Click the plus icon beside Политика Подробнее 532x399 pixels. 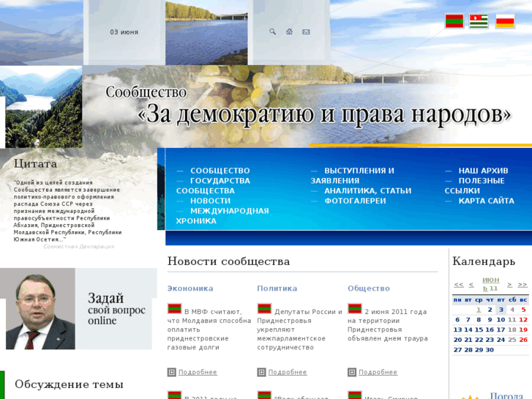[261, 373]
